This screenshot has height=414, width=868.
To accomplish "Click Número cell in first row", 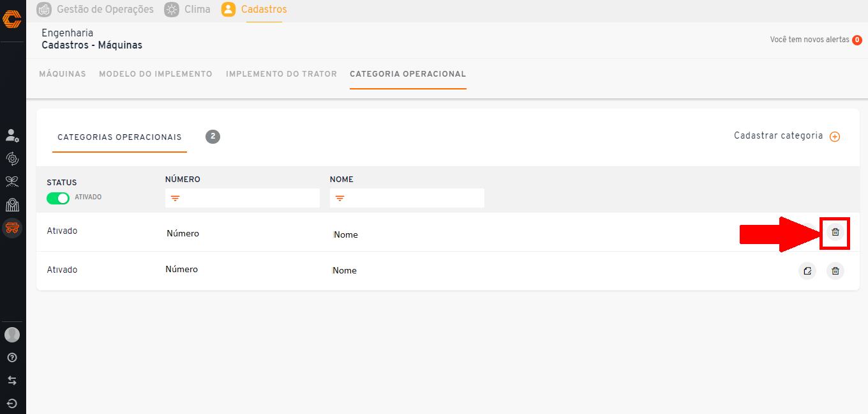I will click(183, 233).
